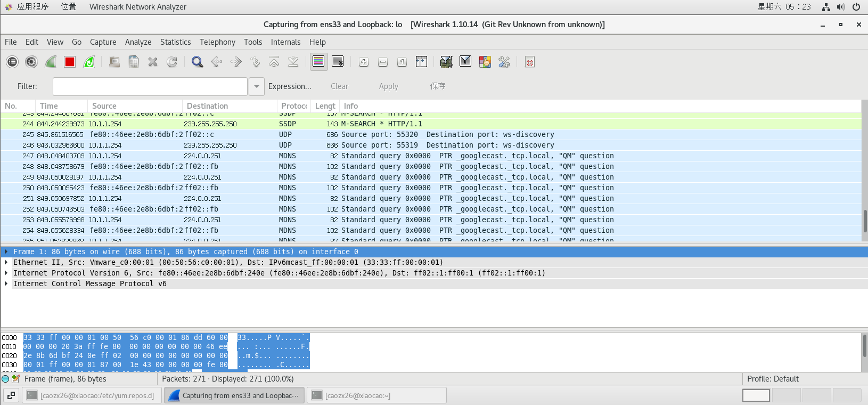Jump to last packet icon
868x405 pixels.
click(x=293, y=62)
